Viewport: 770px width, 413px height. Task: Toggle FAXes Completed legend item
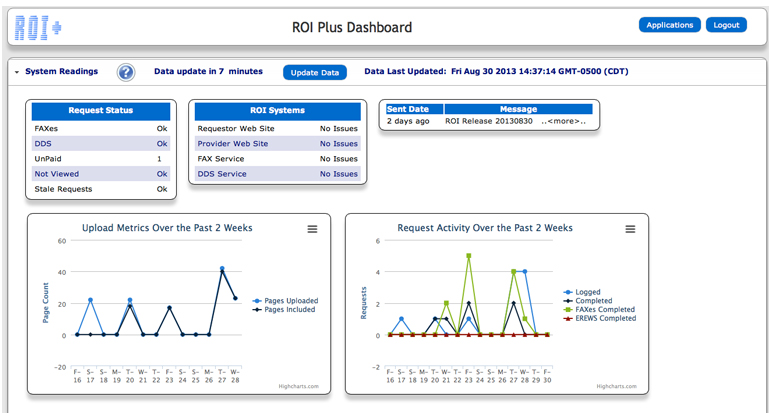pyautogui.click(x=604, y=310)
